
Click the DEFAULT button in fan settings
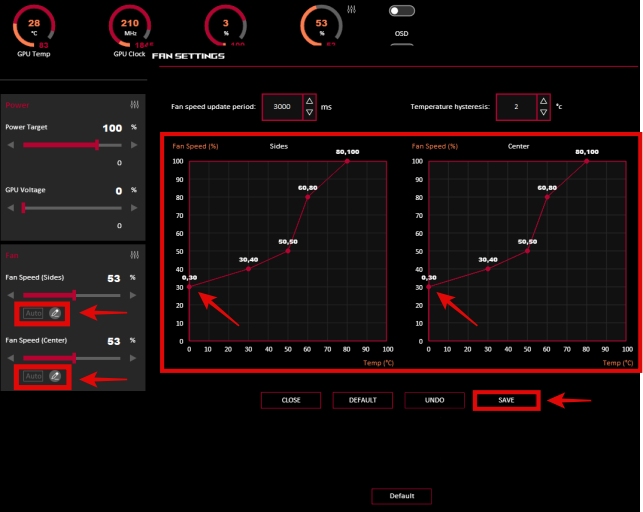point(363,400)
